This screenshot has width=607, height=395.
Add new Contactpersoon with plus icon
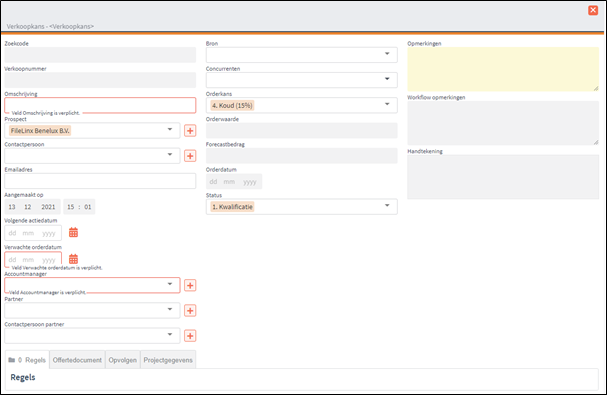coord(190,156)
